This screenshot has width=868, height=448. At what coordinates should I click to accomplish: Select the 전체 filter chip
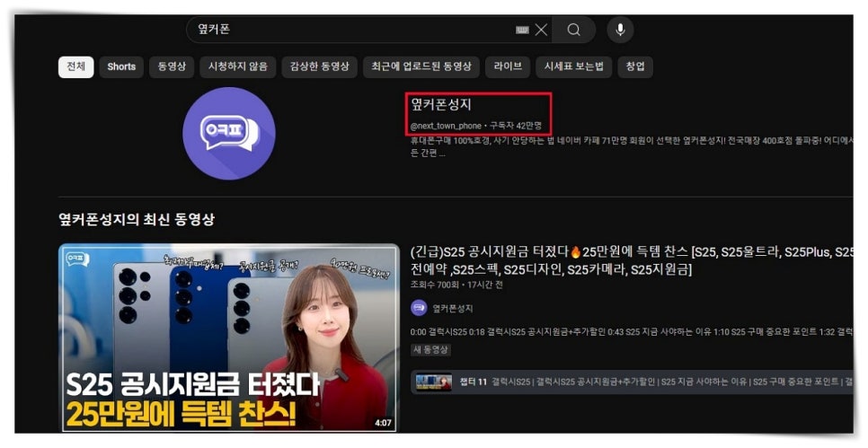point(75,67)
